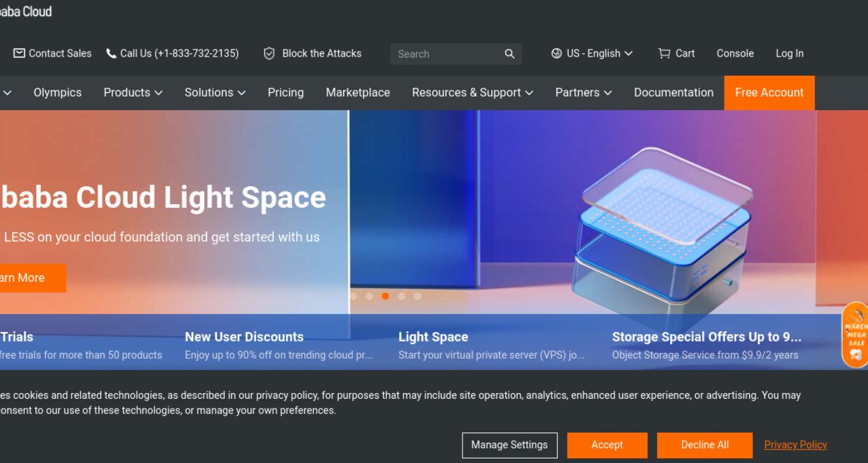Open the Light Space card
The height and width of the screenshot is (463, 868).
pos(492,345)
